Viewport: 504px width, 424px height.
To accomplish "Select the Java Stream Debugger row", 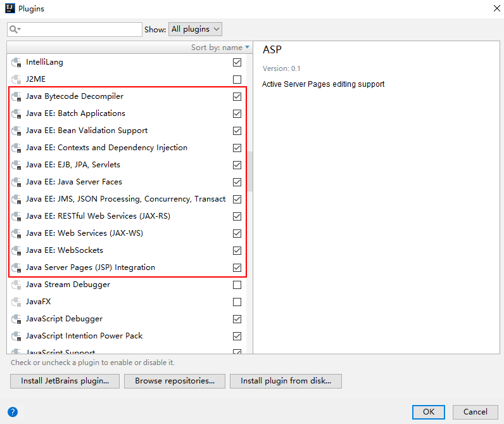I will tap(127, 285).
